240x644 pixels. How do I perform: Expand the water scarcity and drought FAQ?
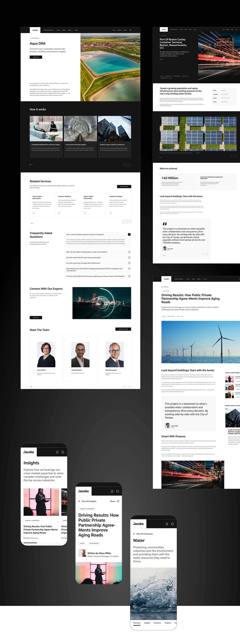tap(129, 257)
